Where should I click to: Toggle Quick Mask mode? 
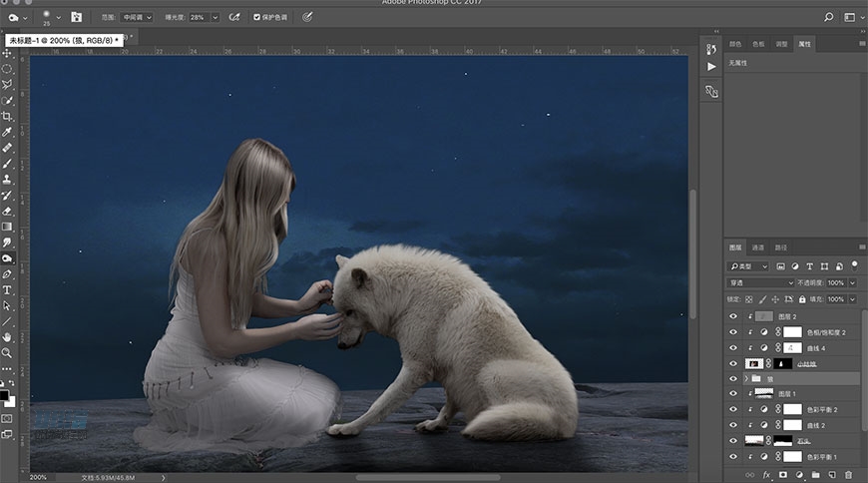click(x=7, y=419)
